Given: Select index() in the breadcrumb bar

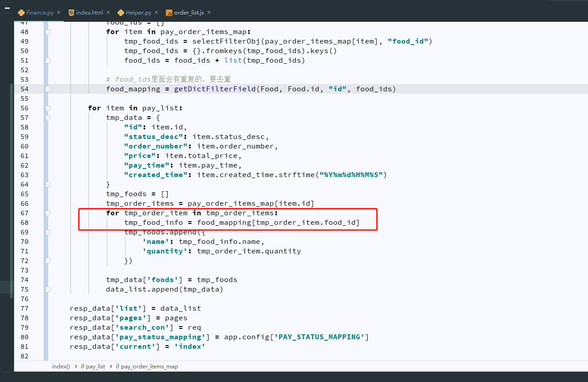Looking at the screenshot, I should coord(61,366).
